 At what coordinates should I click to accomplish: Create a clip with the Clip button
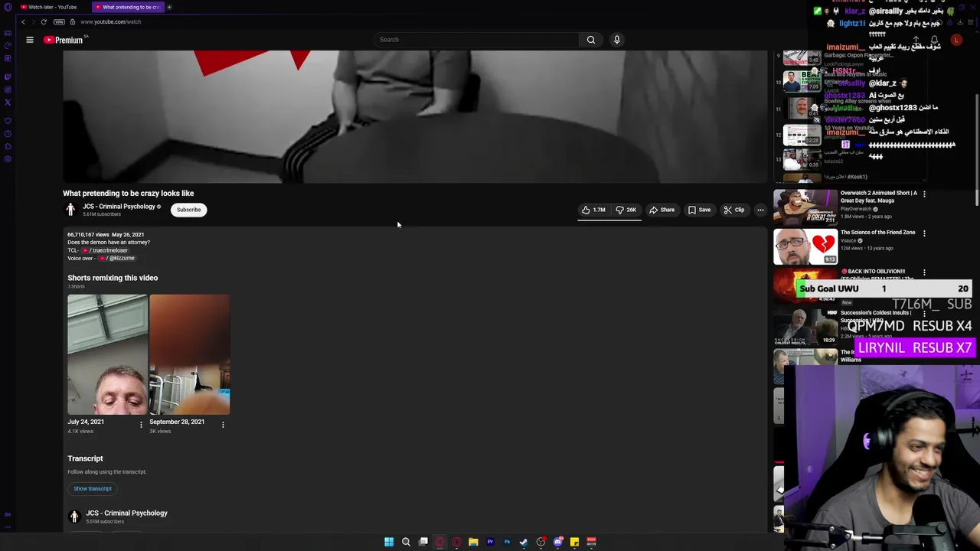(733, 210)
